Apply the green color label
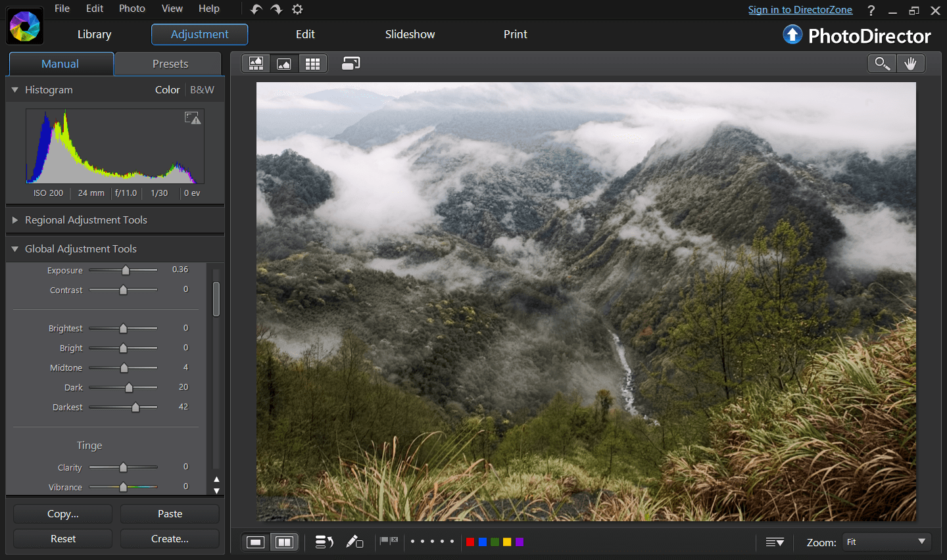This screenshot has height=560, width=947. (x=495, y=542)
